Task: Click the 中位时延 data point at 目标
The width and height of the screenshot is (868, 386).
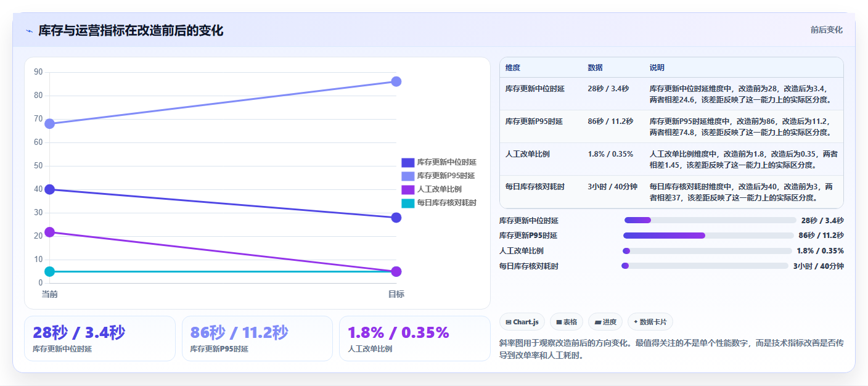Action: pos(396,218)
